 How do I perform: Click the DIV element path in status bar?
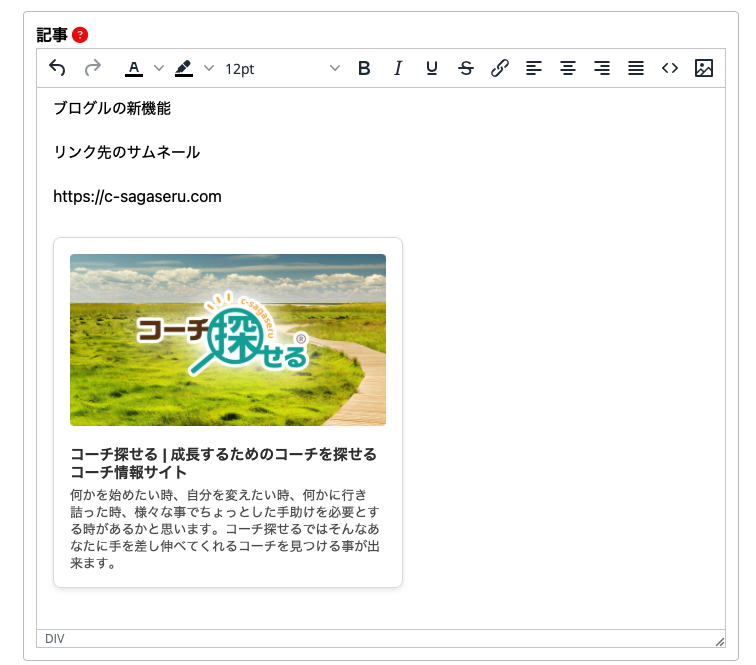point(54,638)
